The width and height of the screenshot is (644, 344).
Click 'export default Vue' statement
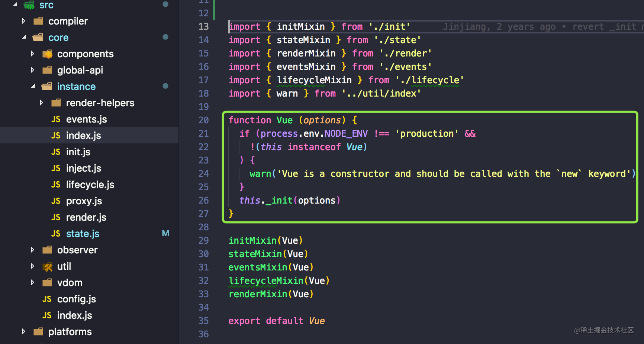tap(277, 321)
